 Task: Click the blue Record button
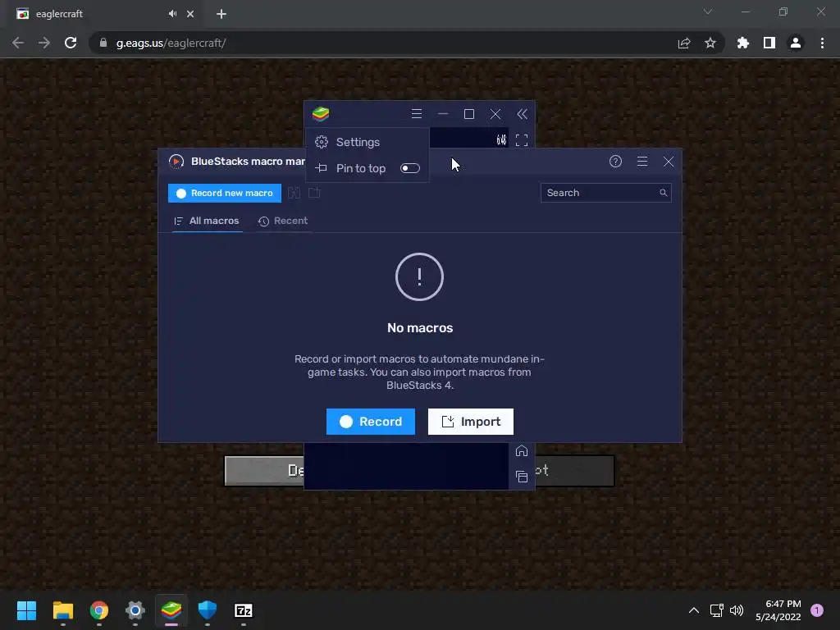click(371, 422)
